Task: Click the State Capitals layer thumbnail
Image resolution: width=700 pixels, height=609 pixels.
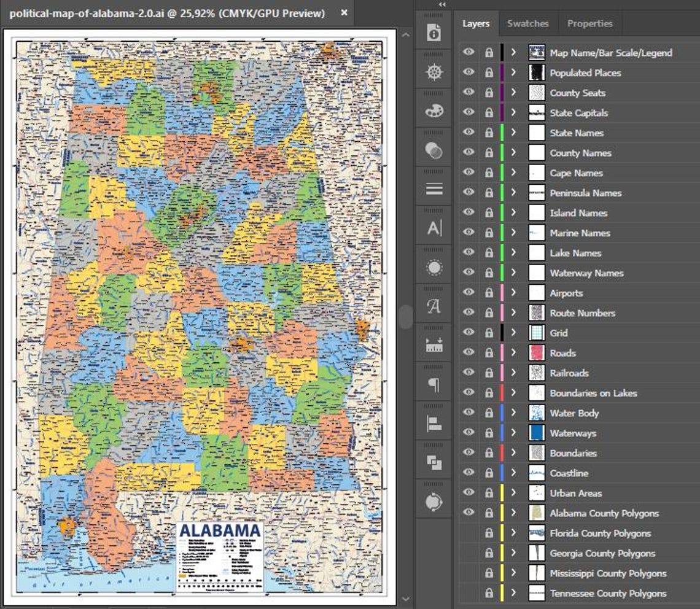Action: (x=535, y=113)
